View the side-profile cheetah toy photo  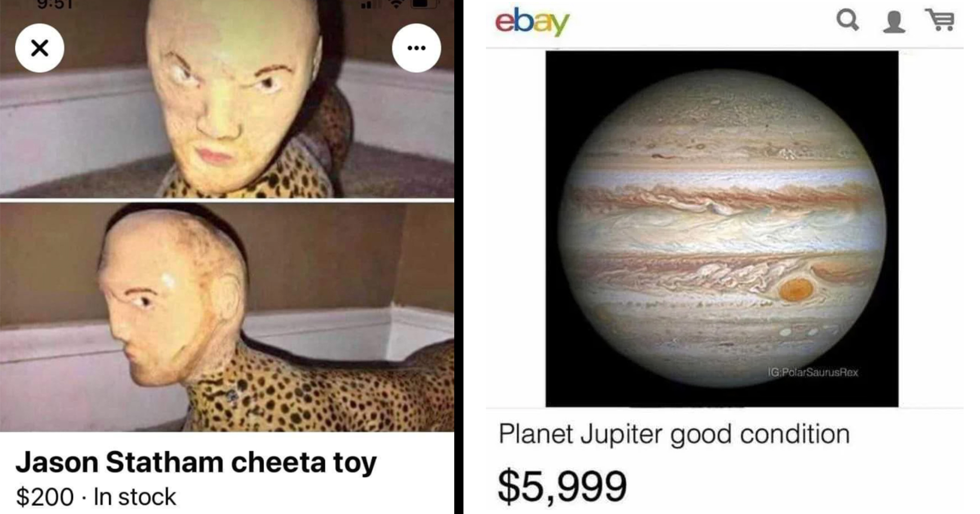227,317
